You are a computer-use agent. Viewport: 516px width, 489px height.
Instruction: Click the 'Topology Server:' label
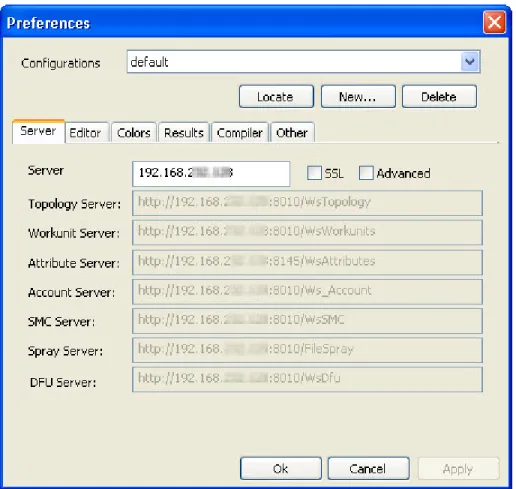click(75, 204)
